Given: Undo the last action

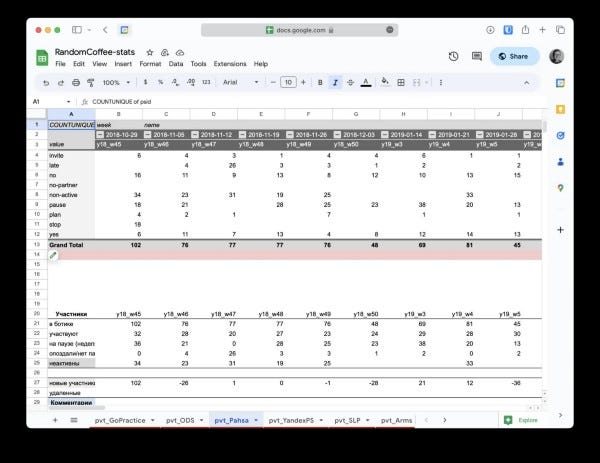Looking at the screenshot, I should 46,83.
